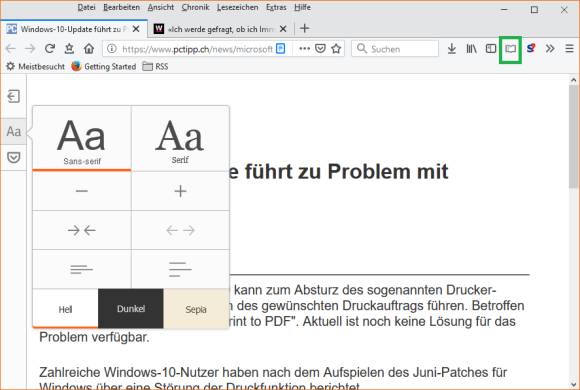Expand the toolbar overflow chevrons

550,48
